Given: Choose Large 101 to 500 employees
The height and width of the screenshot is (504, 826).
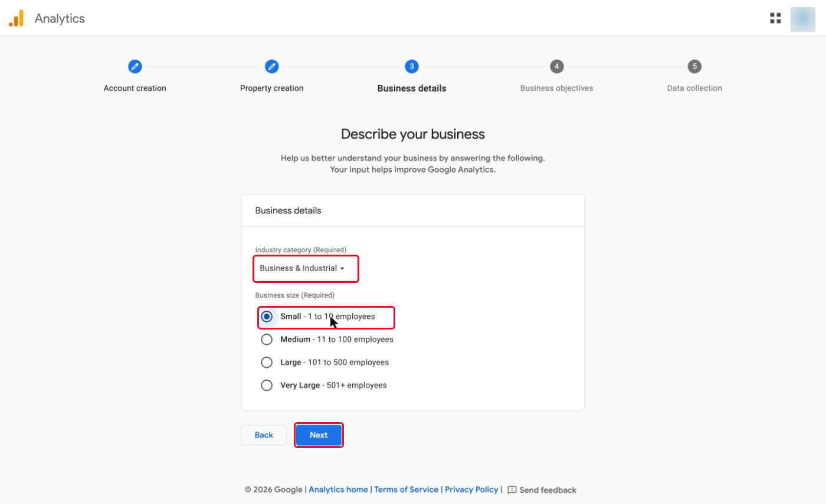Looking at the screenshot, I should coord(324,363).
